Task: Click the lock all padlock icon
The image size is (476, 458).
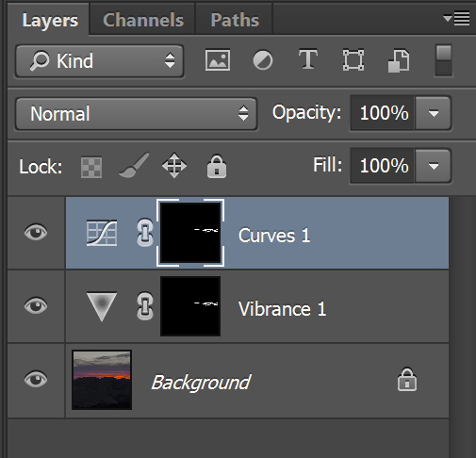Action: click(x=217, y=167)
